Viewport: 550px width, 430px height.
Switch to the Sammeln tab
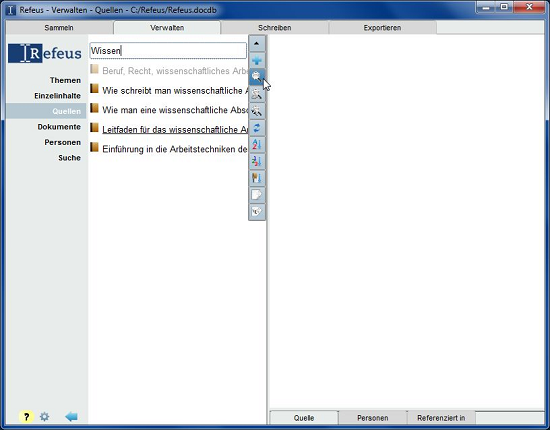tap(59, 28)
